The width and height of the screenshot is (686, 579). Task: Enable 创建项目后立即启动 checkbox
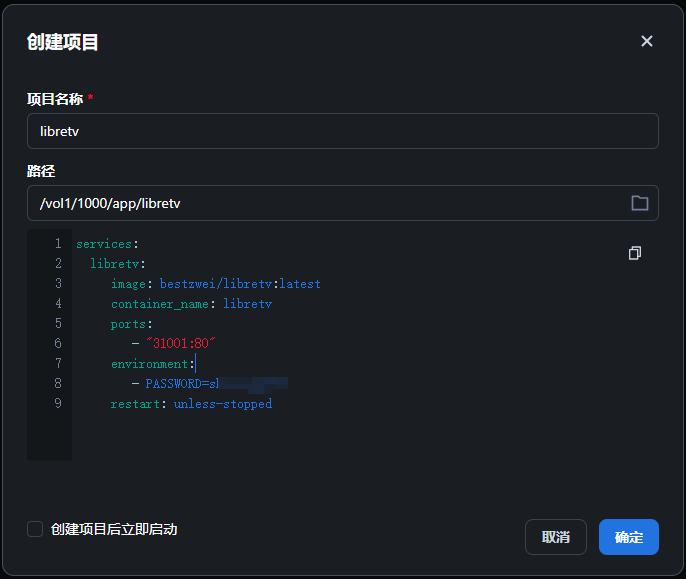click(x=35, y=529)
